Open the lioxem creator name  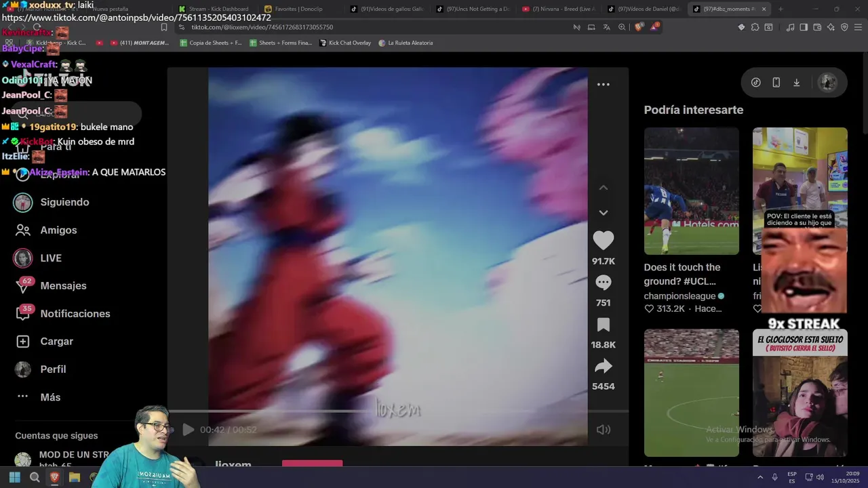coord(233,465)
